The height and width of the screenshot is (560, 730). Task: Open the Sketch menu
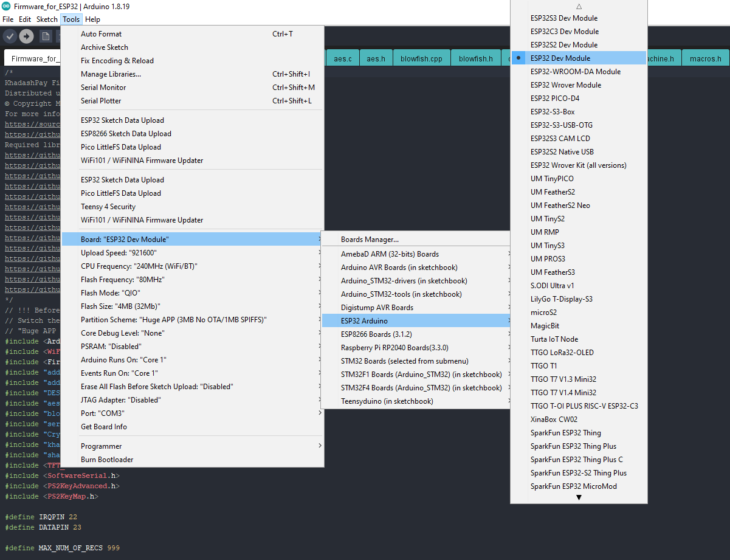click(47, 19)
